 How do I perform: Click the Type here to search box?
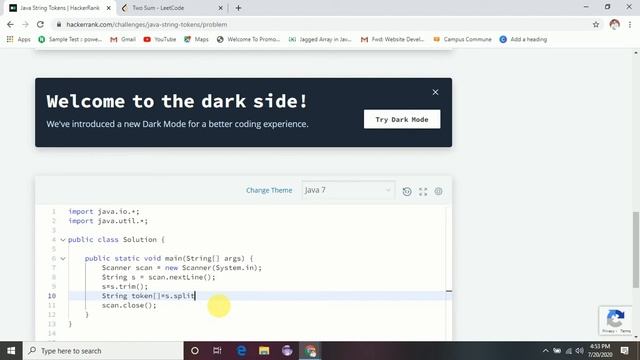(x=103, y=351)
